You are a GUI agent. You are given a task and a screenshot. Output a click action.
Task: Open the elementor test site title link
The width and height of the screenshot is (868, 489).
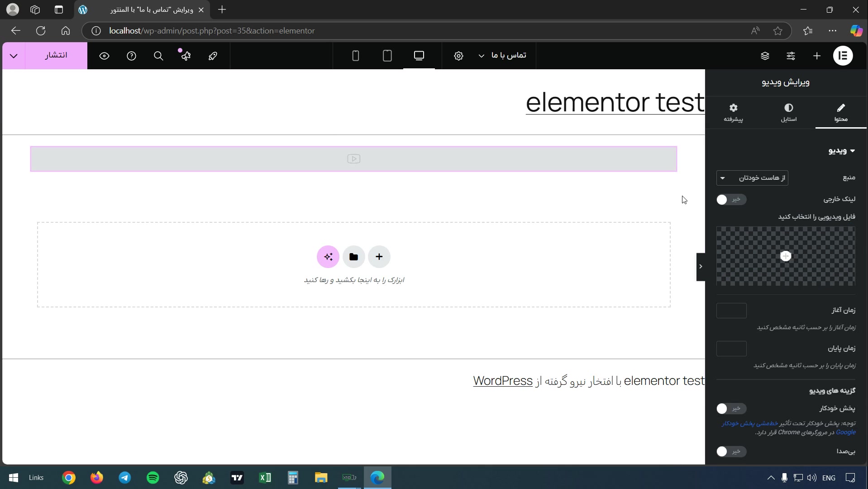pos(615,102)
